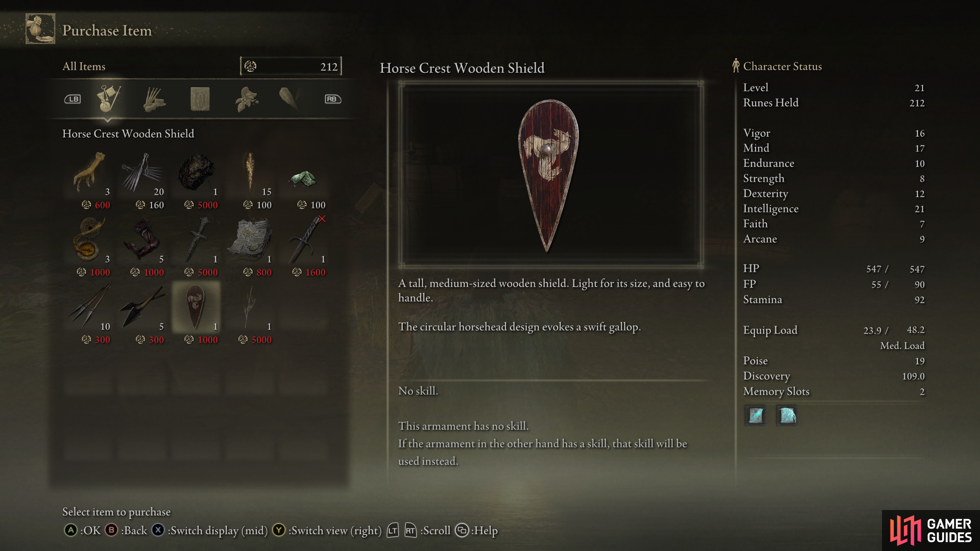Choose the stone shard category tab
Image resolution: width=980 pixels, height=551 pixels.
click(x=289, y=99)
